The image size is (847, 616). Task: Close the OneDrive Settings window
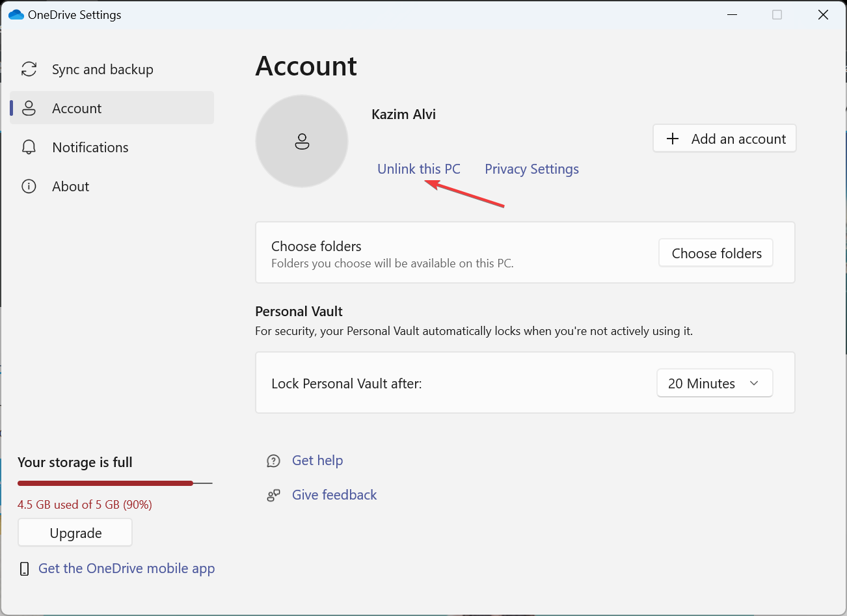[823, 14]
